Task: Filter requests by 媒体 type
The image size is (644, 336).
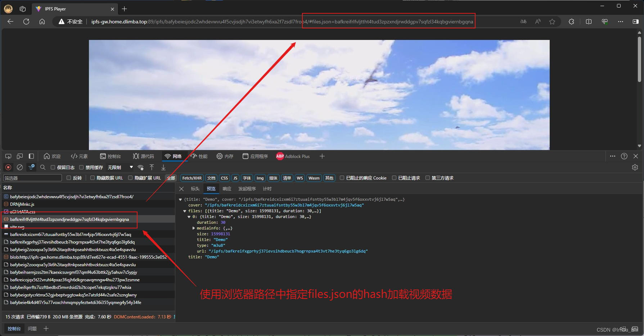Action: point(273,178)
